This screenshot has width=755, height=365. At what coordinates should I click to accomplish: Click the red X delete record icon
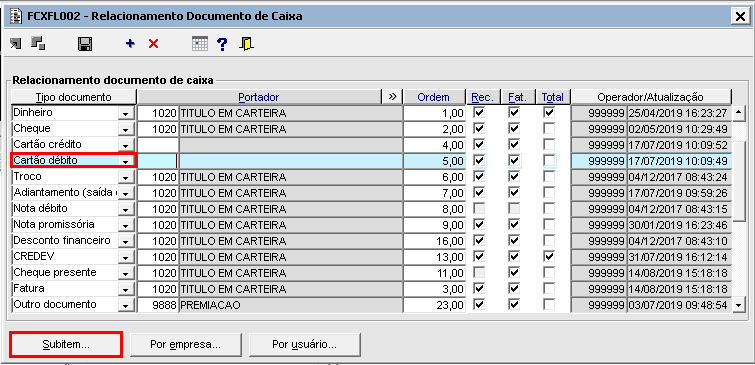pyautogui.click(x=153, y=44)
